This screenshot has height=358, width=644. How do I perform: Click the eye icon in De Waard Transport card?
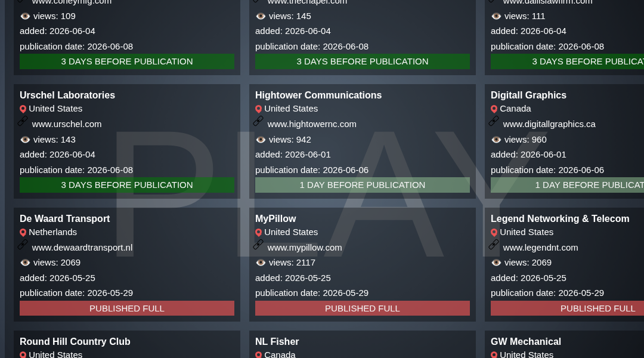25,263
